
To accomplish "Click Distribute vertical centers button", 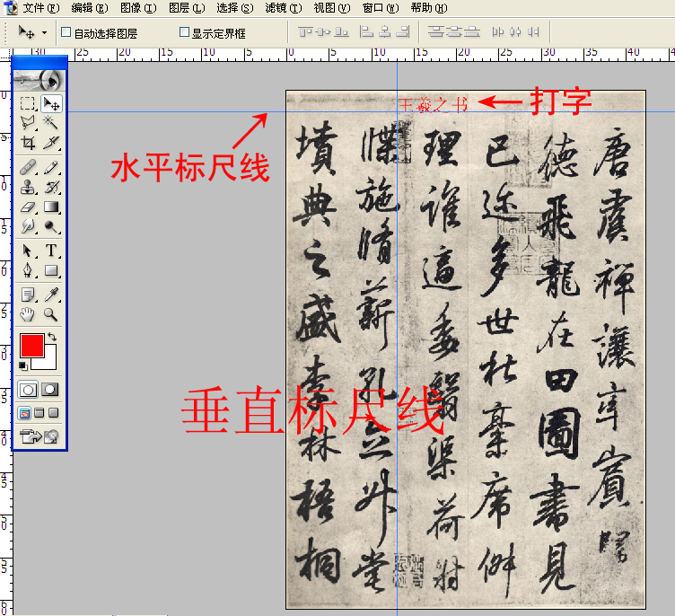I will 453,31.
